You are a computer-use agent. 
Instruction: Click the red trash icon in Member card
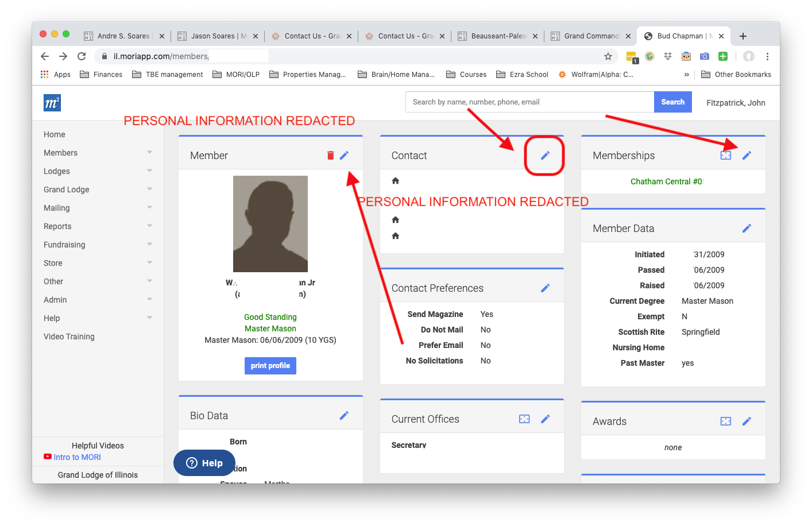(x=330, y=156)
